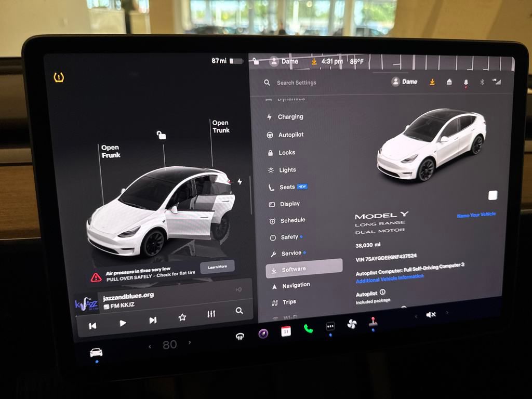Tap the Bluetooth icon
The image size is (532, 399).
click(482, 82)
